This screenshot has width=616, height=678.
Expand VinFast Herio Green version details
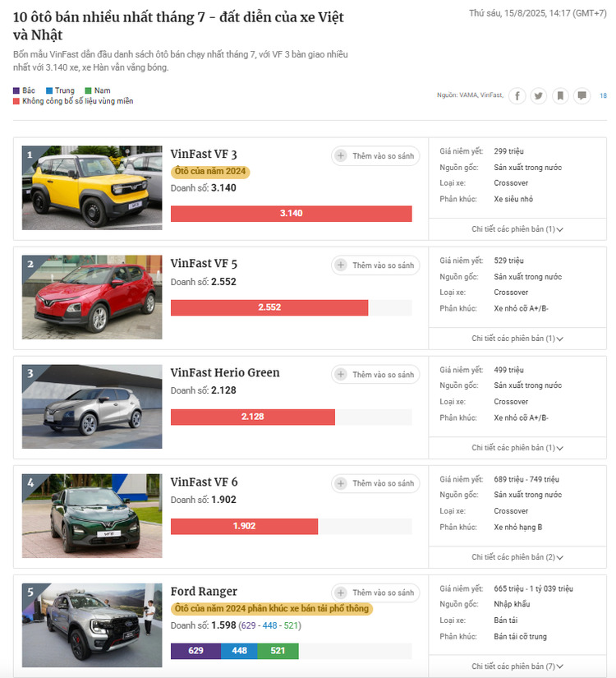pyautogui.click(x=517, y=448)
